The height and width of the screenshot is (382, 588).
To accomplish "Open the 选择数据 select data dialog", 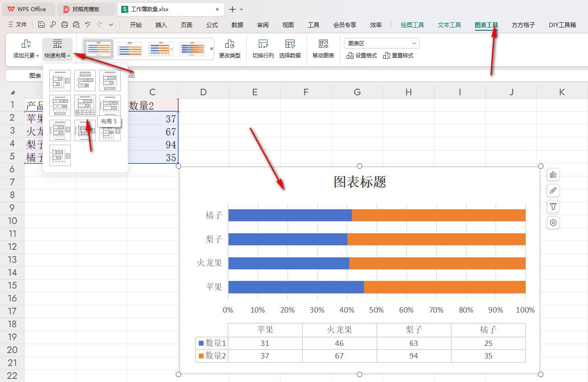I will point(290,49).
